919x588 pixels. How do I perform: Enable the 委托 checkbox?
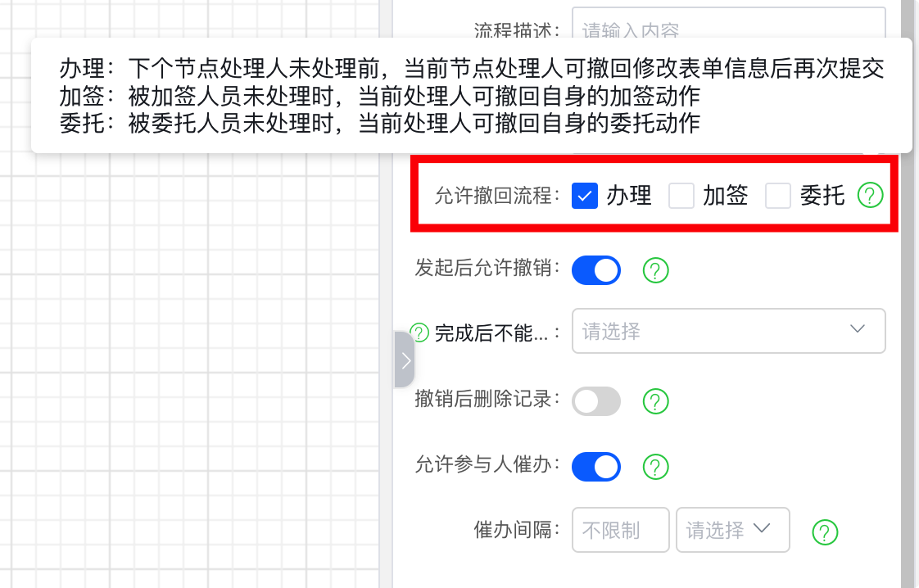(778, 197)
